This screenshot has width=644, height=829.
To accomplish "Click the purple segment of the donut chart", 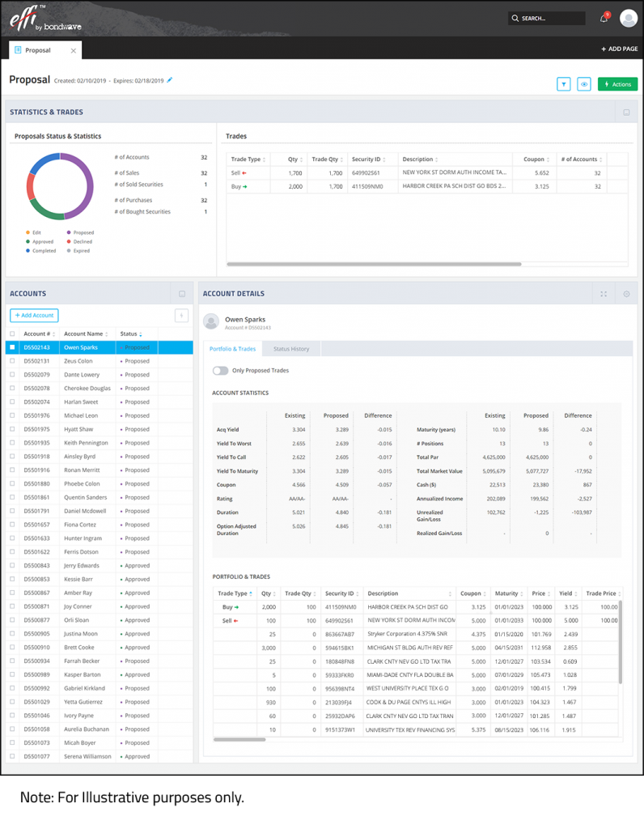I will (x=88, y=187).
